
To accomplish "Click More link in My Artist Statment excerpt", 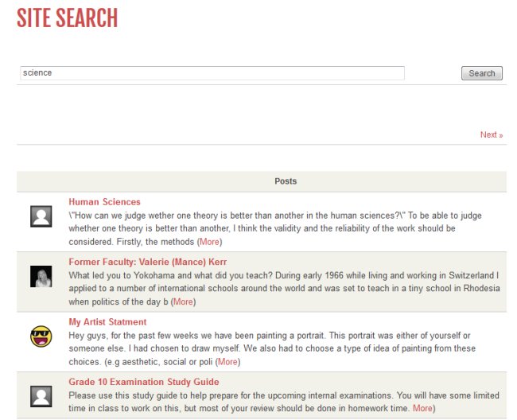I will (x=227, y=362).
